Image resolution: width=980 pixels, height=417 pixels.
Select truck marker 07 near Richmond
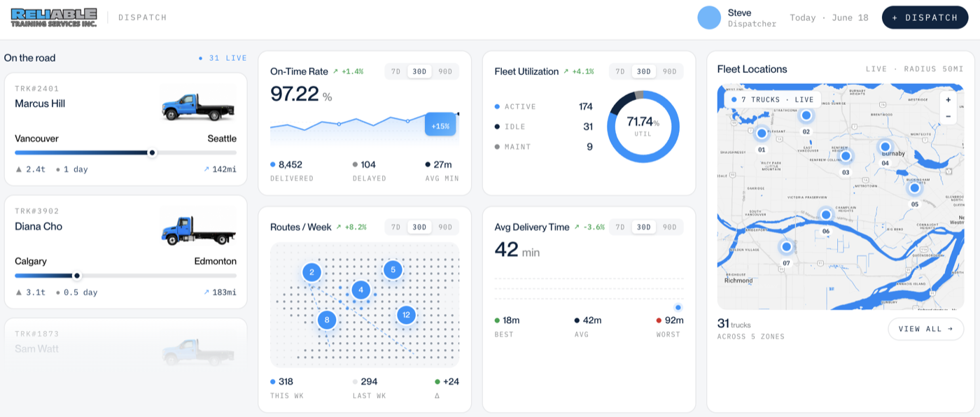pyautogui.click(x=786, y=247)
